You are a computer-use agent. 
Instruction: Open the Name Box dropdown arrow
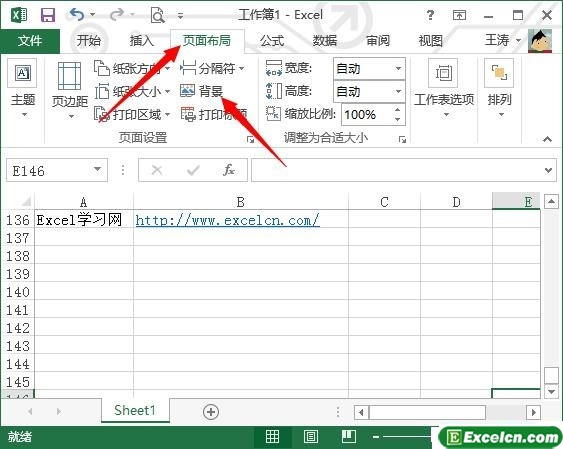point(97,169)
